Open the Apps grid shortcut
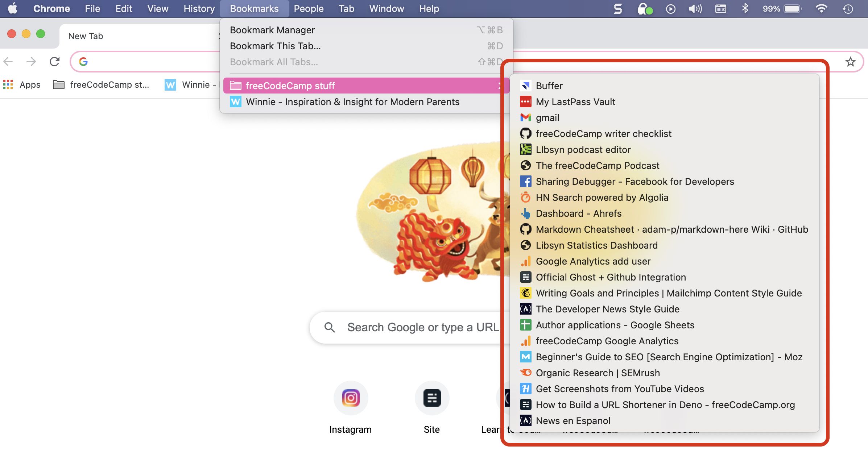 point(22,85)
